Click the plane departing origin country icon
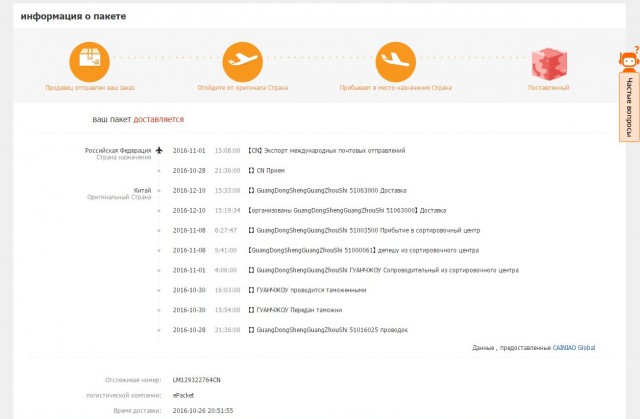 (x=242, y=62)
